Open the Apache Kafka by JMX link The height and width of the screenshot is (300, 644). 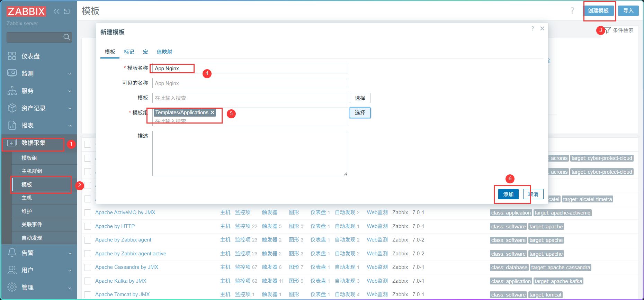121,281
